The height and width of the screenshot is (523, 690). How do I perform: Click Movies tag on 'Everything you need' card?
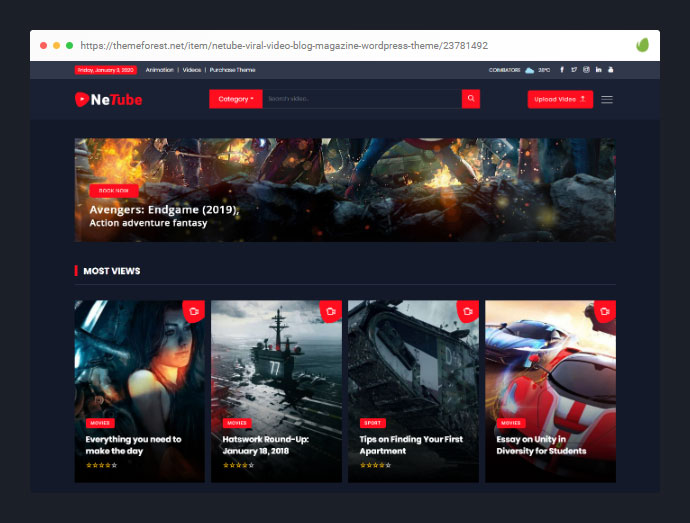pyautogui.click(x=100, y=423)
